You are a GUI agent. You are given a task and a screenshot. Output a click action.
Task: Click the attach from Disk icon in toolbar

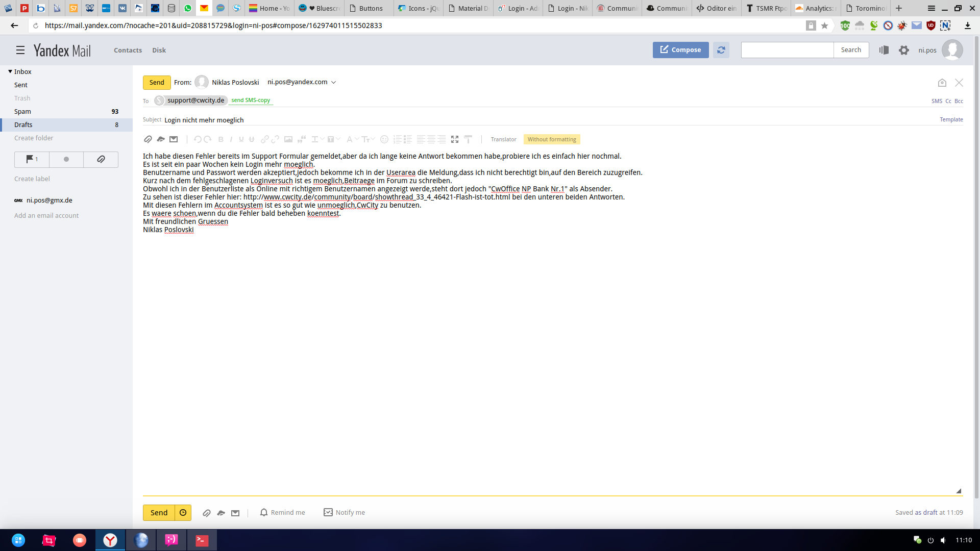click(161, 139)
